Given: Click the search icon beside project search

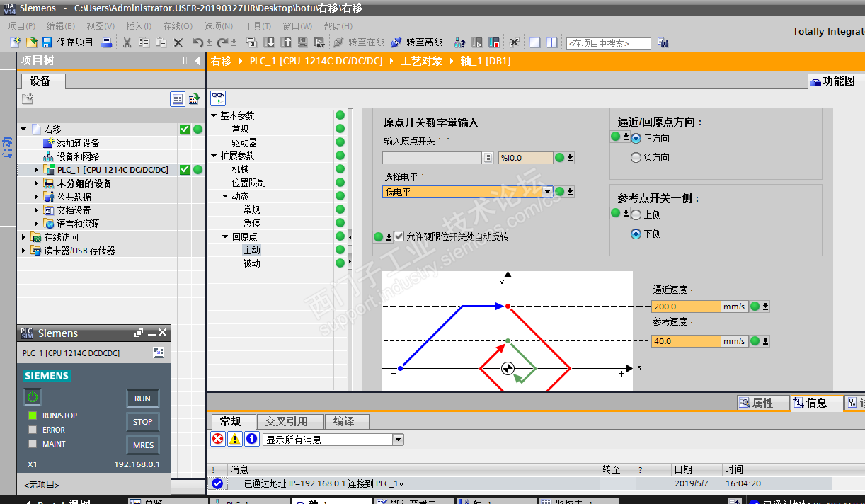Looking at the screenshot, I should click(x=663, y=42).
